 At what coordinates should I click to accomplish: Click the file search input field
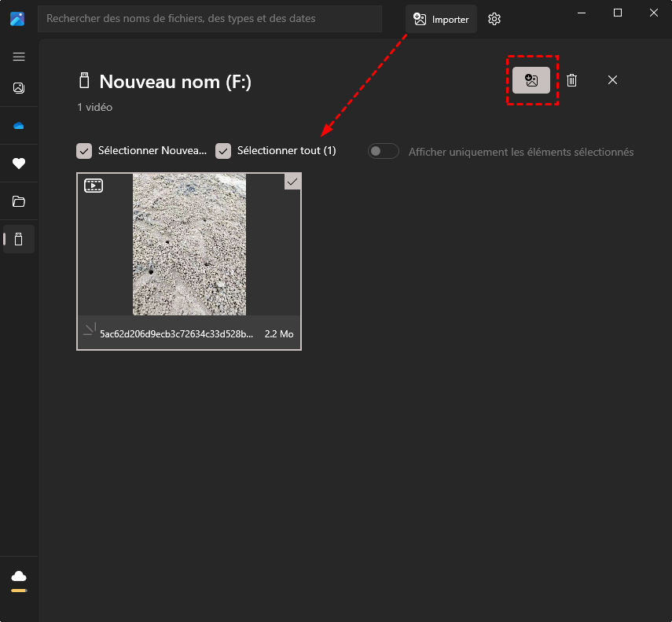pos(209,19)
